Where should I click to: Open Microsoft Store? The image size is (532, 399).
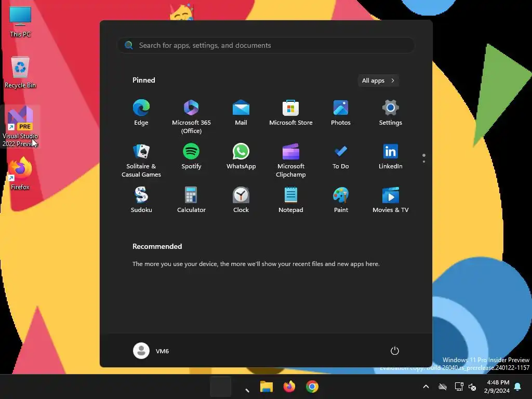291,113
